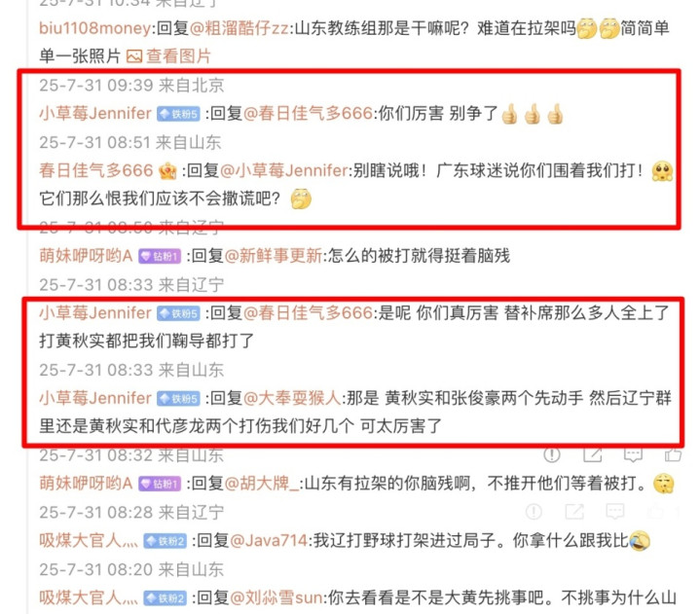The image size is (700, 614).
Task: Open the mention @胡大牌_
Action: point(262,483)
